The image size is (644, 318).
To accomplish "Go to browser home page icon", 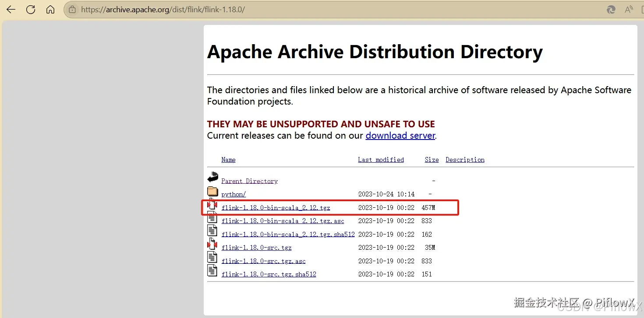I will (x=50, y=10).
